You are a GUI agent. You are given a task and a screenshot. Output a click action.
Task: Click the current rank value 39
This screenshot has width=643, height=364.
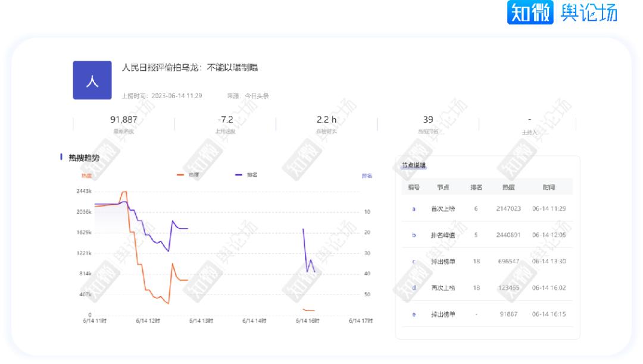tap(427, 120)
